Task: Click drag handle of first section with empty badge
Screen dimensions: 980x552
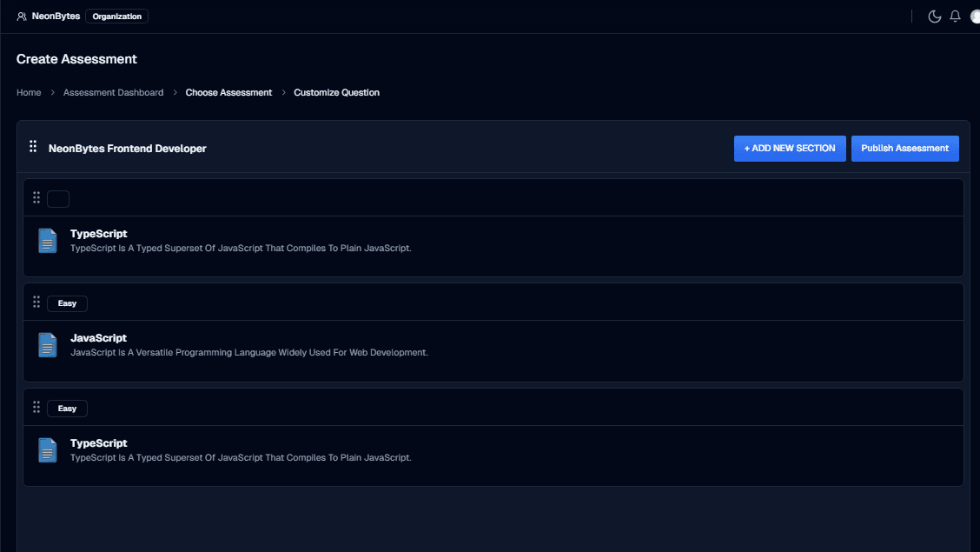Action: (x=36, y=197)
